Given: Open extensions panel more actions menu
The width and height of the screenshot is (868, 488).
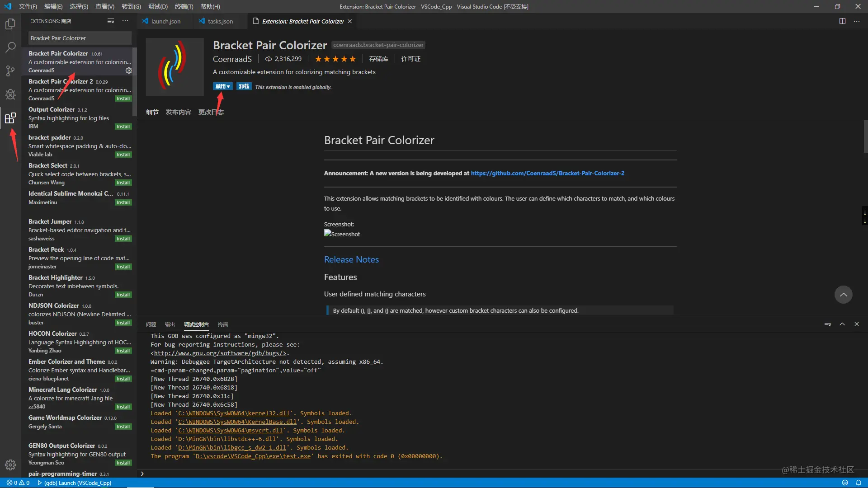Looking at the screenshot, I should (x=125, y=21).
